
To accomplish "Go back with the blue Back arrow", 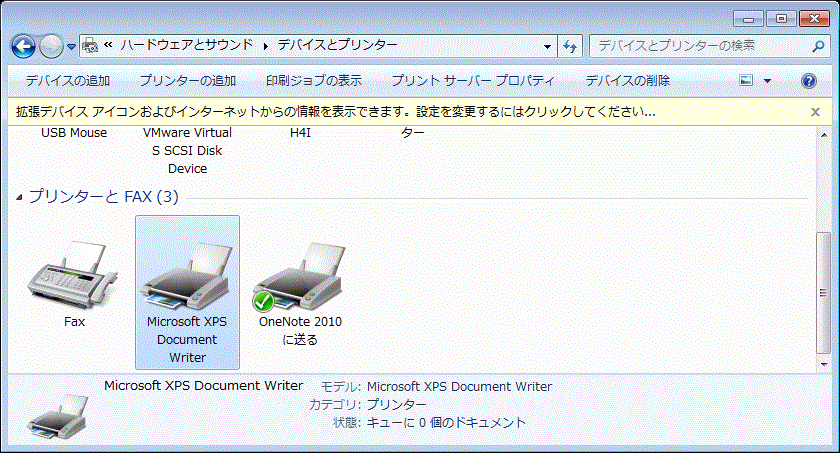I will tap(24, 47).
